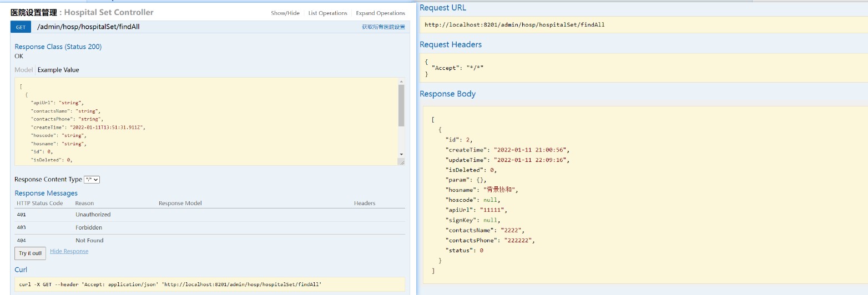
Task: Click the "isDeleted": 0 response line
Action: tap(471, 170)
